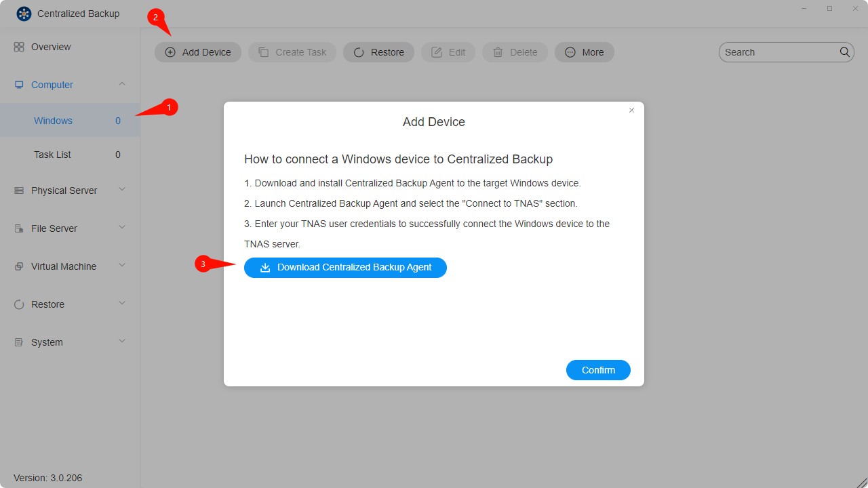Click the Centralized Backup app logo
Viewport: 868px width, 488px height.
(24, 13)
